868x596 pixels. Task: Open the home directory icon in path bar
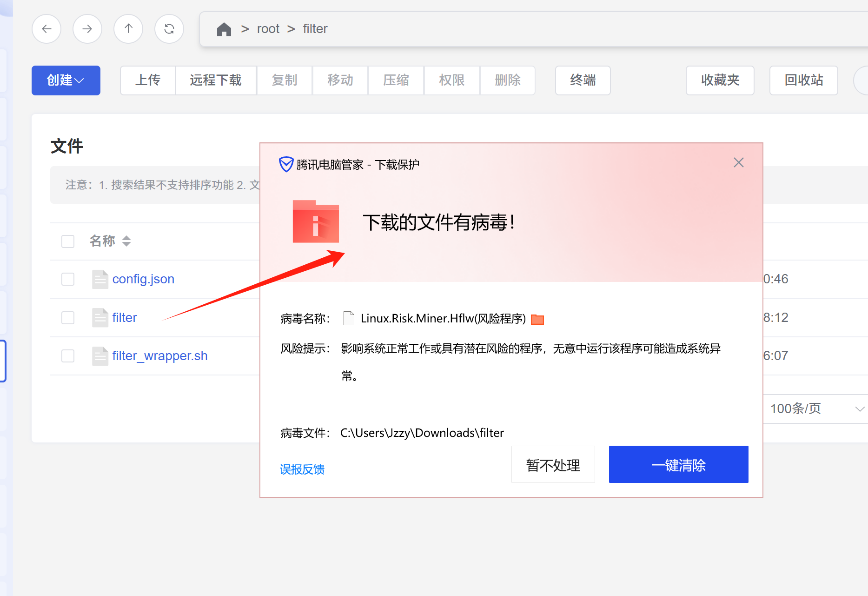point(224,29)
